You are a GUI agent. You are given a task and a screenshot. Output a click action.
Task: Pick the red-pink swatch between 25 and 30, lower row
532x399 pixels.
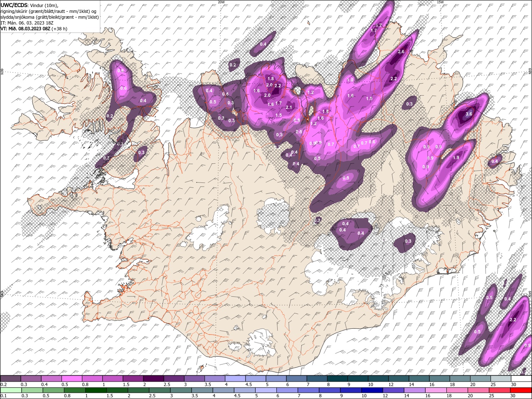[500, 390]
